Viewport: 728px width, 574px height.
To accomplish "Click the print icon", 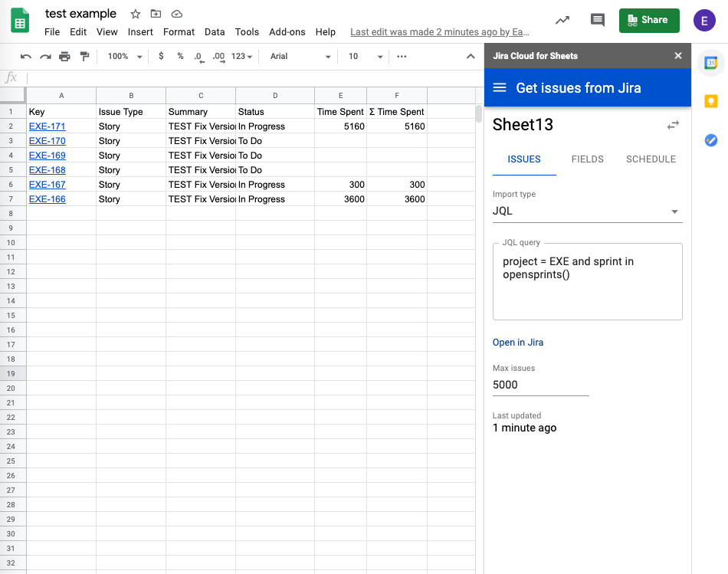I will click(x=64, y=57).
